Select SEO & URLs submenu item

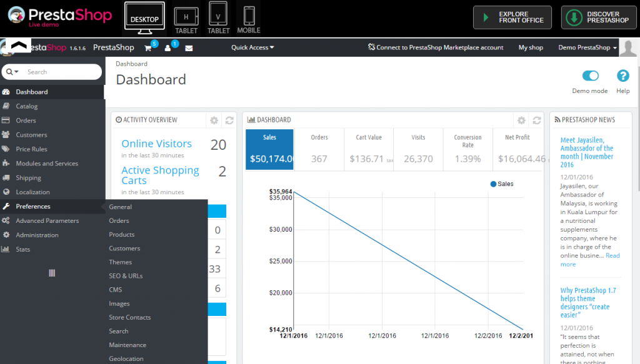(x=126, y=276)
